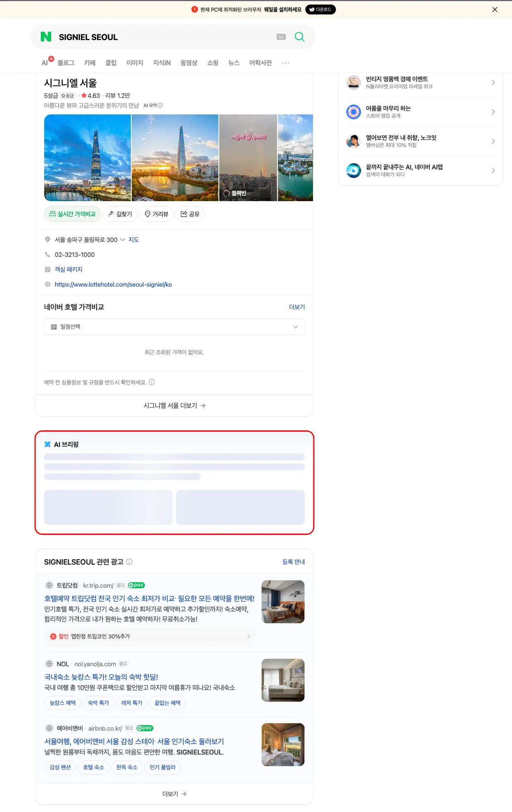Click the 노크잇 profile picture icon
This screenshot has width=512, height=812.
coord(353,141)
